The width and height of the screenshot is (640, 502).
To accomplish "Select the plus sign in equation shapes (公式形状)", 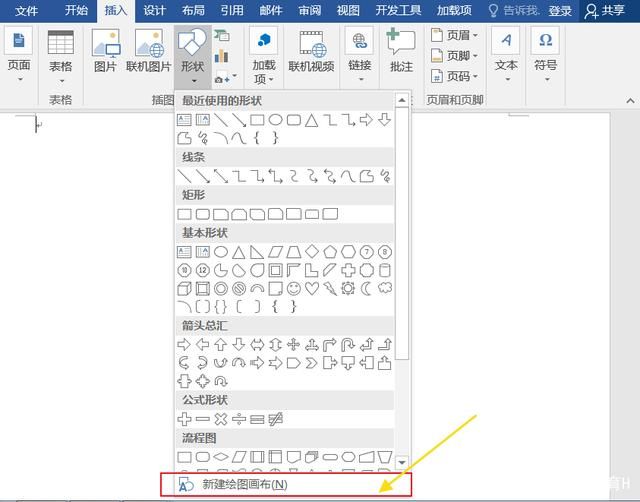I will (x=184, y=419).
